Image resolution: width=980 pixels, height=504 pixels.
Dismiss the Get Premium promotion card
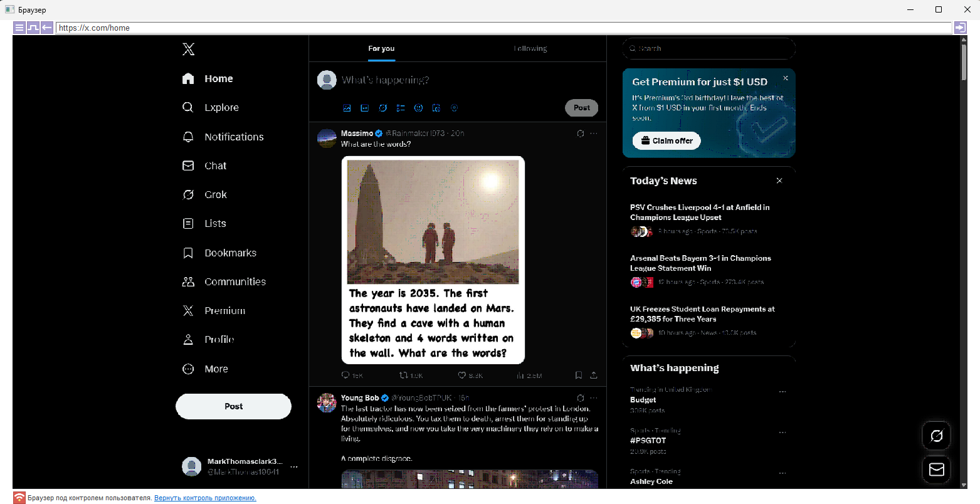785,78
